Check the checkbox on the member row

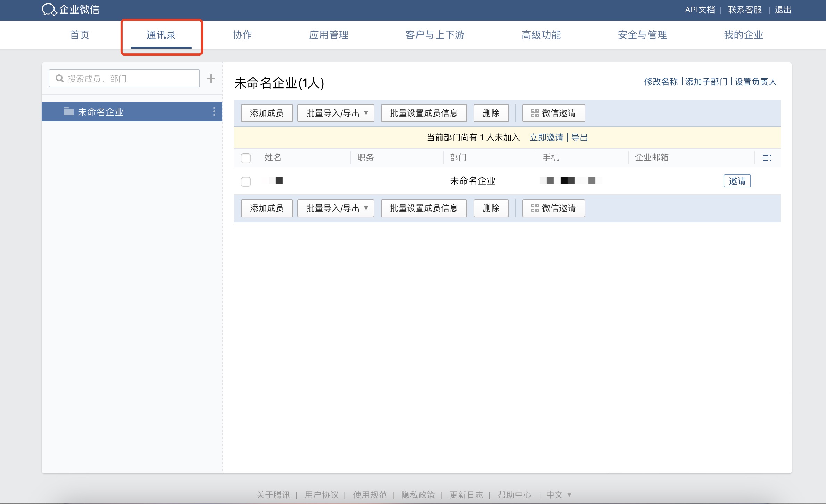(x=246, y=182)
